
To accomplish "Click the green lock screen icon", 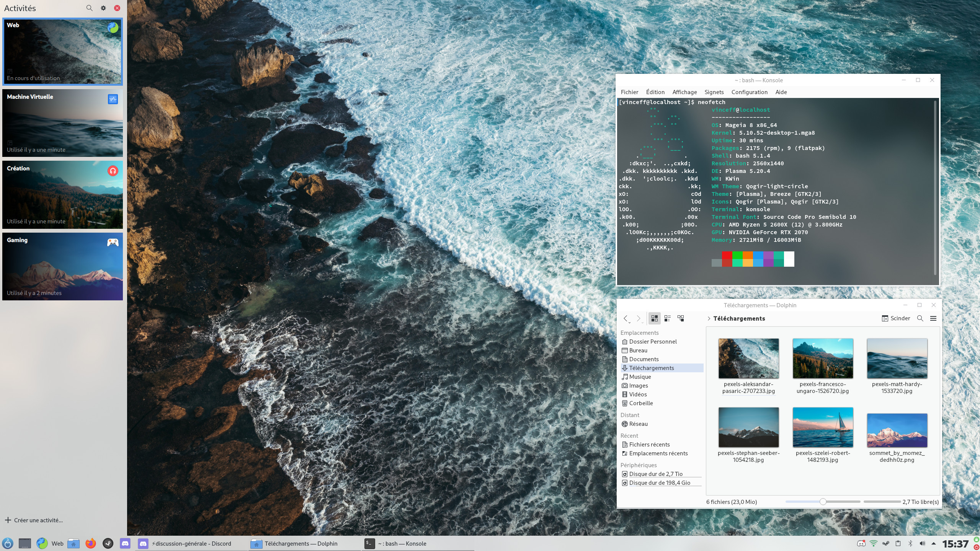I will (x=976, y=540).
